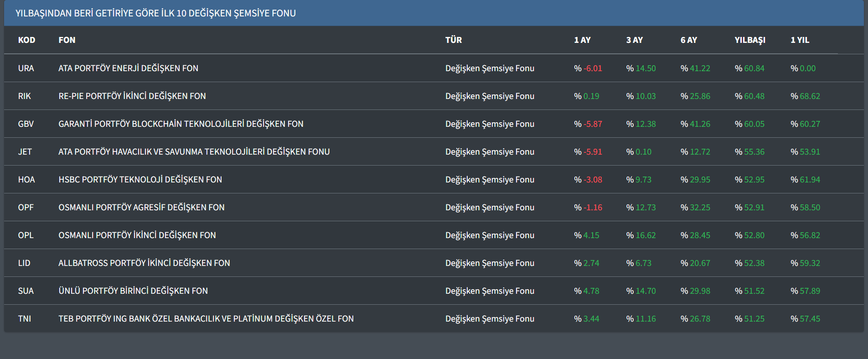Sort by the 6 AY column header
This screenshot has height=359, width=868.
pos(688,40)
